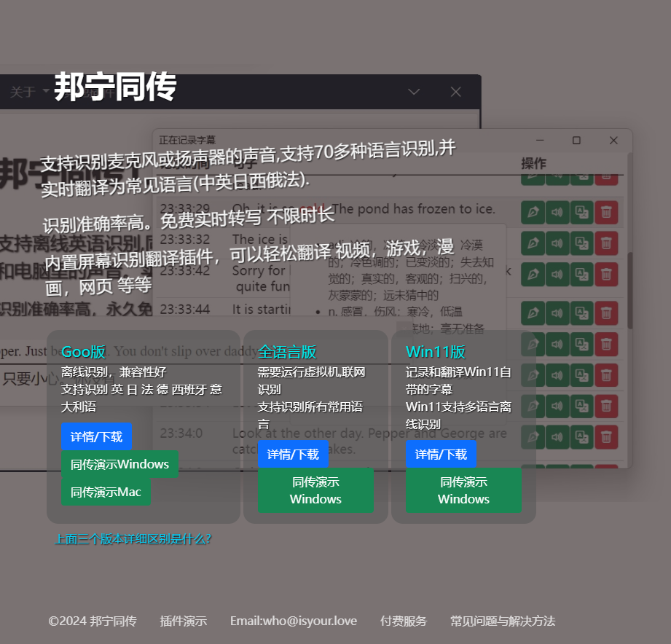The width and height of the screenshot is (671, 644).
Task: Open the 常见问题与解决方法 footer link
Action: tap(503, 621)
